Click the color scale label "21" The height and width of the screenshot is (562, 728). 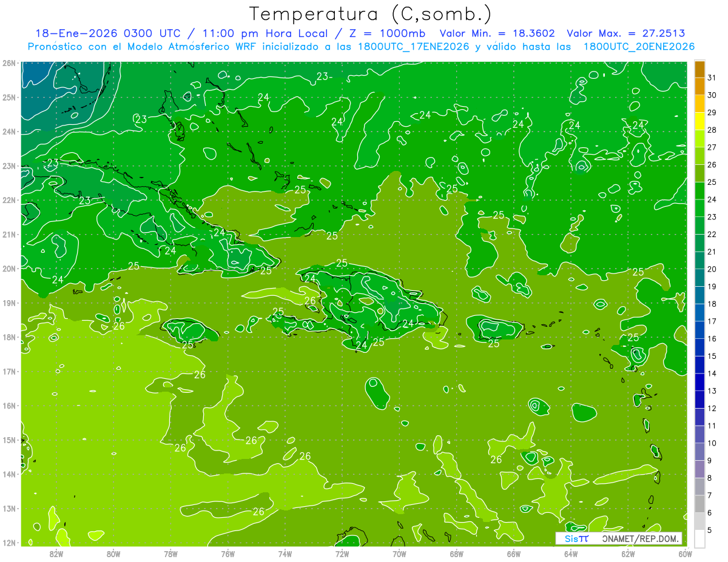712,252
